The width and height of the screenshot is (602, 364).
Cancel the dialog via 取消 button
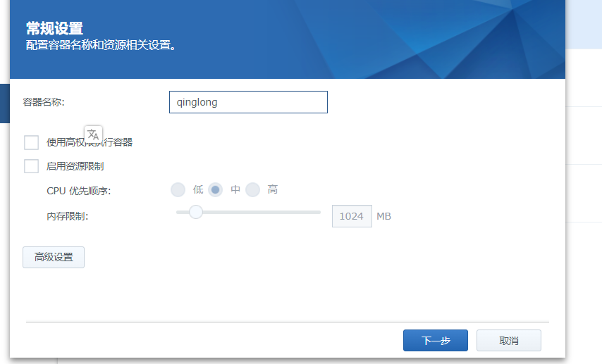click(509, 340)
